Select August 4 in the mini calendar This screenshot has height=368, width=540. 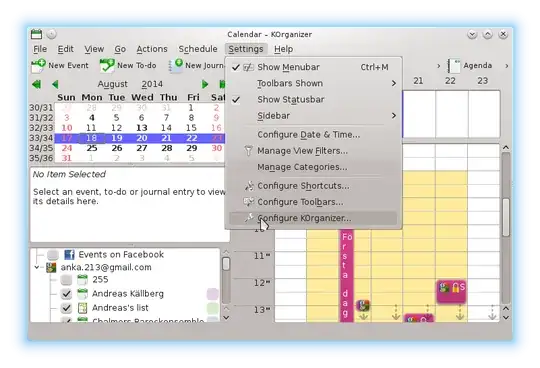91,118
